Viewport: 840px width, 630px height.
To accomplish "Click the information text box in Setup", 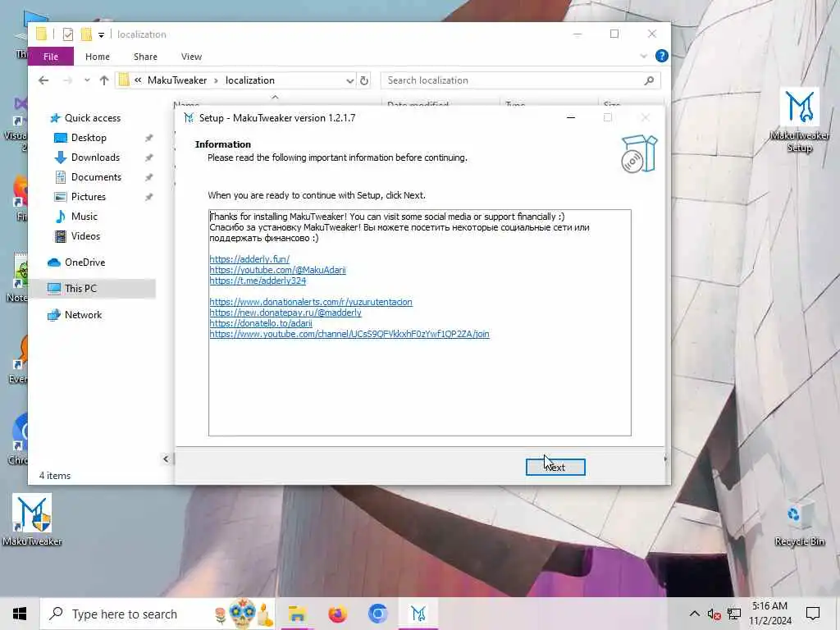I will pyautogui.click(x=419, y=322).
